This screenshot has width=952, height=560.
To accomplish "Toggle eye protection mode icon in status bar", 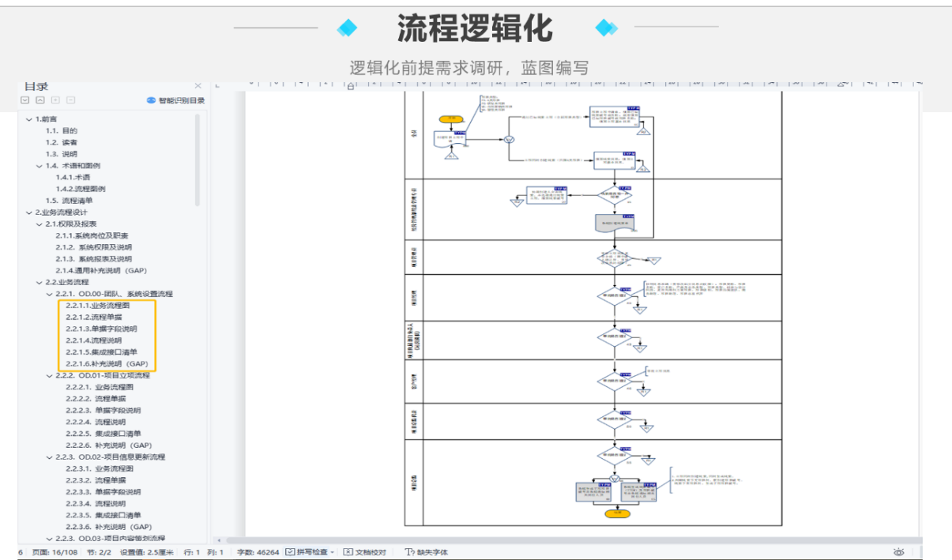I will click(898, 552).
